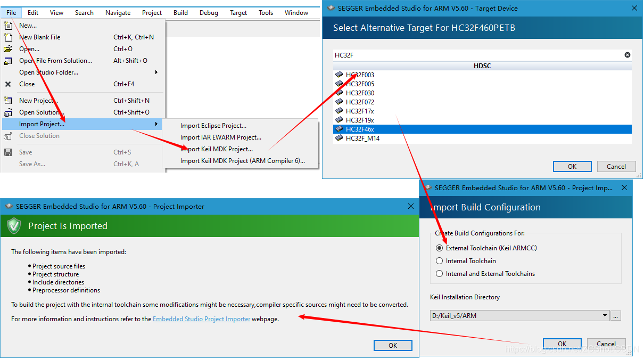Image resolution: width=644 pixels, height=359 pixels.
Task: Open the Embedded Studio Project Importer link
Action: tap(201, 319)
